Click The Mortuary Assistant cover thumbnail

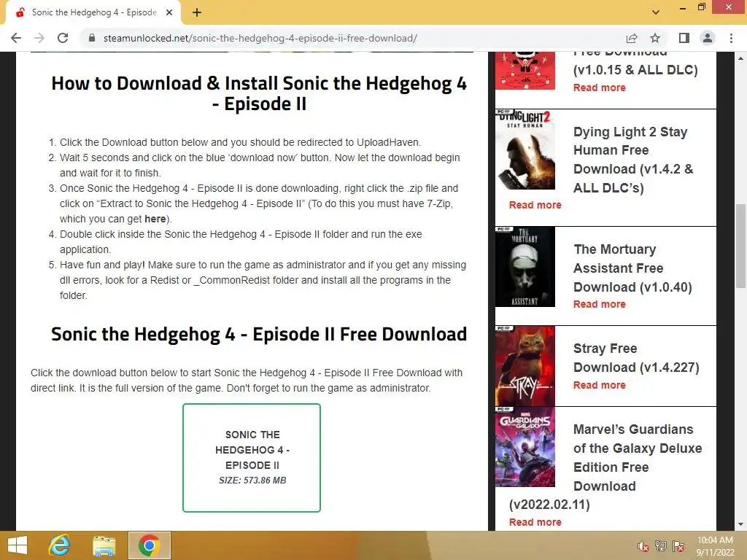[x=525, y=267]
